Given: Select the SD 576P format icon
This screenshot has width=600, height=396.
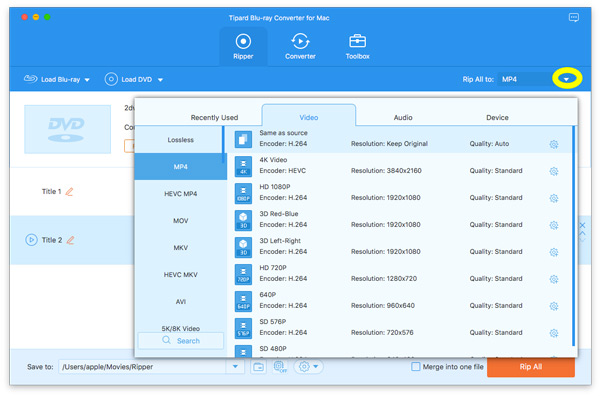Looking at the screenshot, I should point(243,328).
